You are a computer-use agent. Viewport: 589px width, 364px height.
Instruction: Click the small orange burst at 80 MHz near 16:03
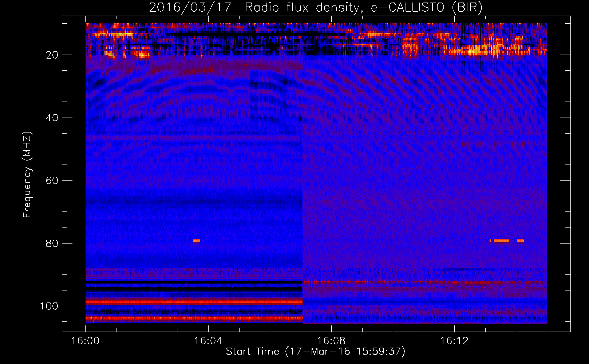point(197,240)
